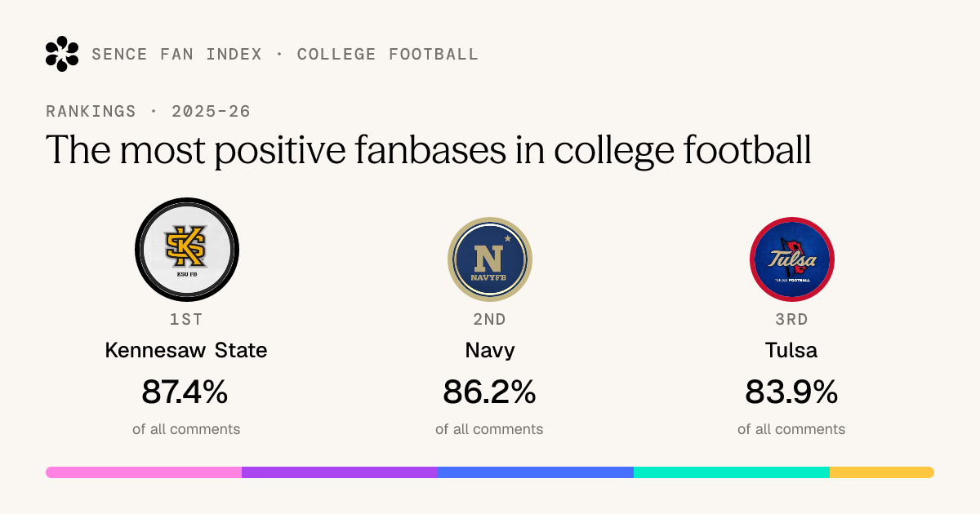This screenshot has width=980, height=514.
Task: Click the 2ND rank label
Action: [489, 319]
